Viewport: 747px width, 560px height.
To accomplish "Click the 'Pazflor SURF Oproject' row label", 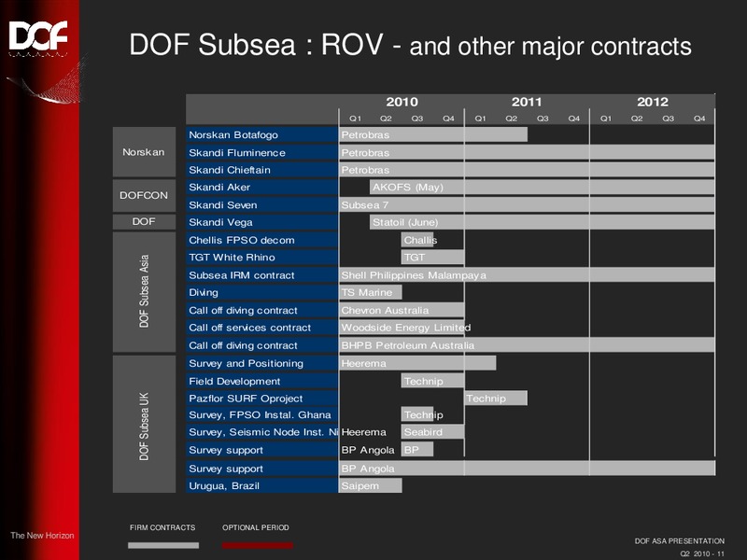I will pos(261,399).
